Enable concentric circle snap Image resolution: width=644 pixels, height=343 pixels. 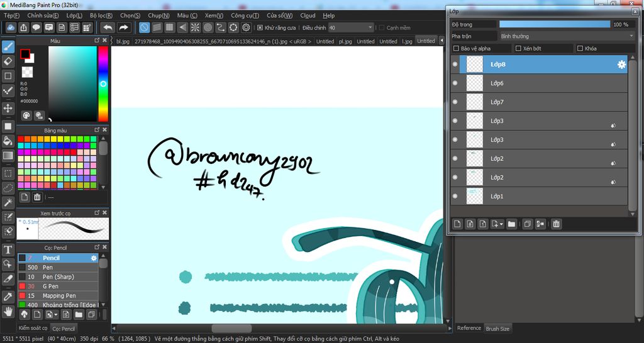pos(208,28)
